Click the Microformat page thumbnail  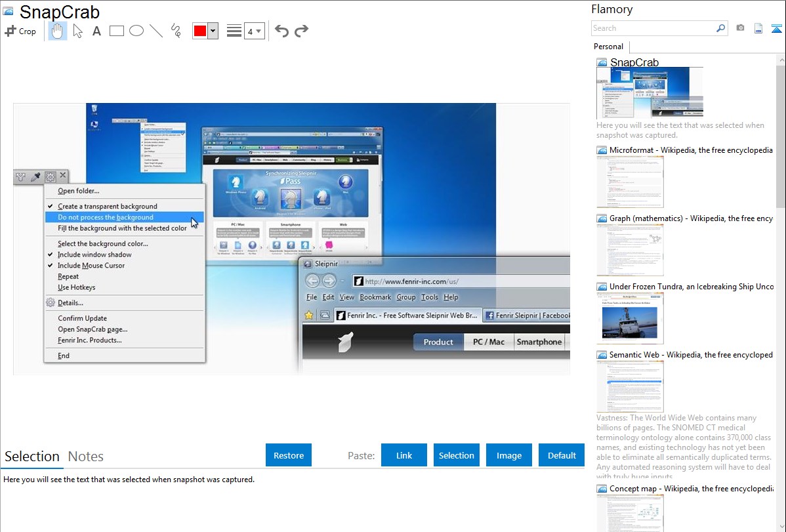630,182
